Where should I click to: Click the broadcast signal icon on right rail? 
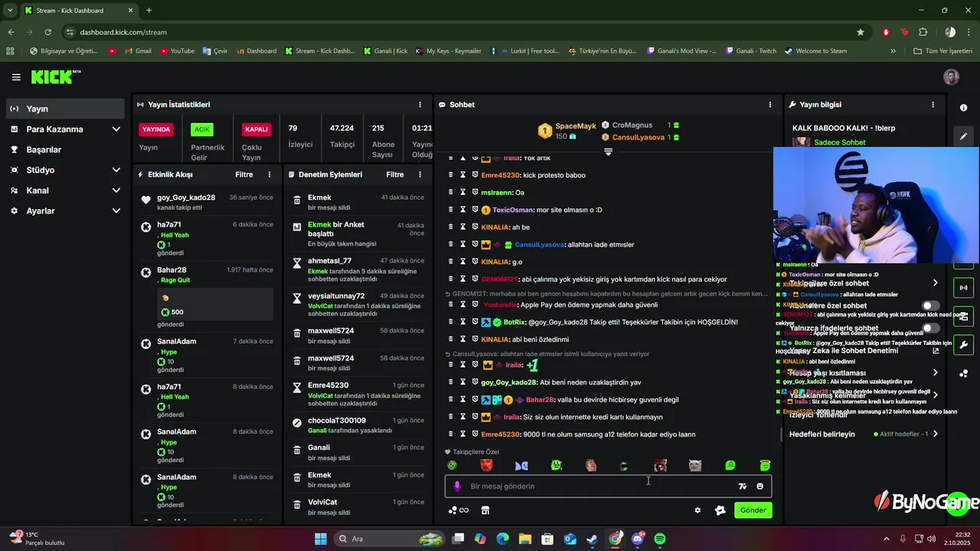coord(964,288)
